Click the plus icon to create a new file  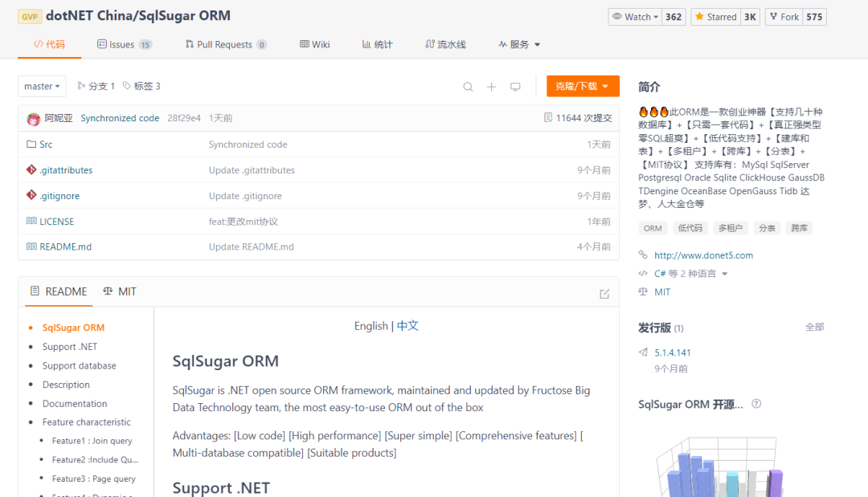click(491, 86)
